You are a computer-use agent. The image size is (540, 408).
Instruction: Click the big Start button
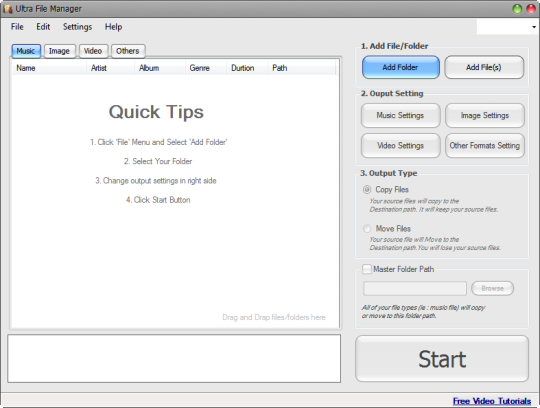point(442,359)
